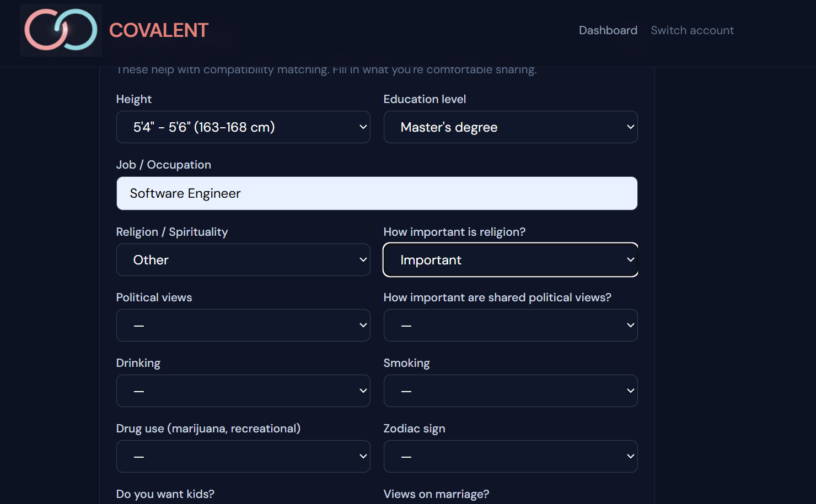Open shared political views importance dropdown
The height and width of the screenshot is (504, 816).
coord(510,326)
